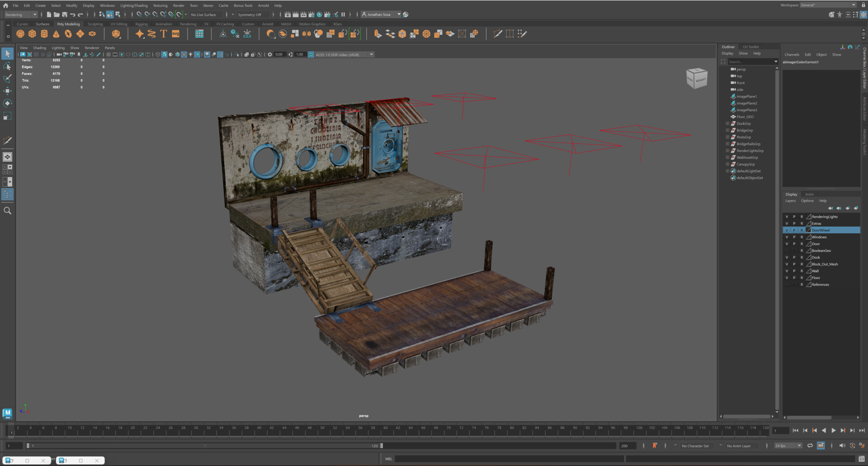Open the Rendering menu set dropdown
868x466 pixels.
tap(21, 14)
